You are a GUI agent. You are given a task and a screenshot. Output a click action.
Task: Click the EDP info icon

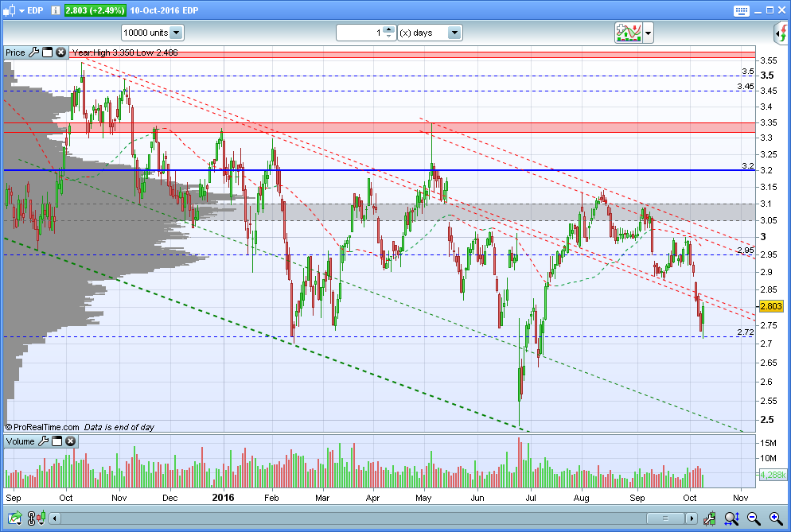pos(56,10)
